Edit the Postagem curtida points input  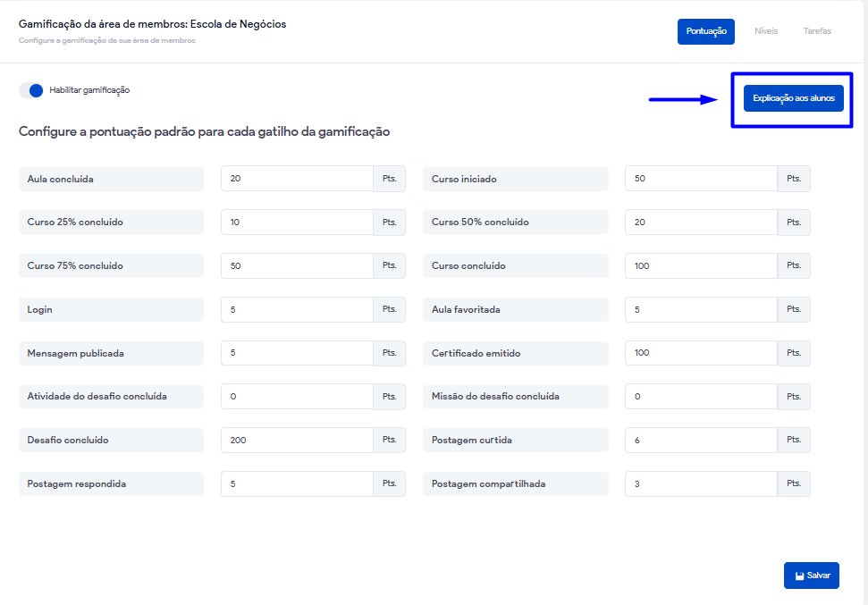tap(701, 441)
